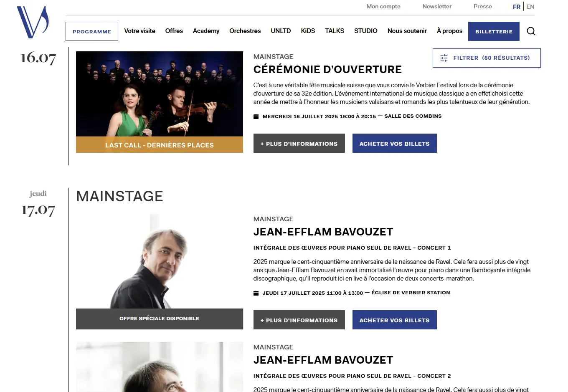Open the Academy menu item

[x=206, y=31]
